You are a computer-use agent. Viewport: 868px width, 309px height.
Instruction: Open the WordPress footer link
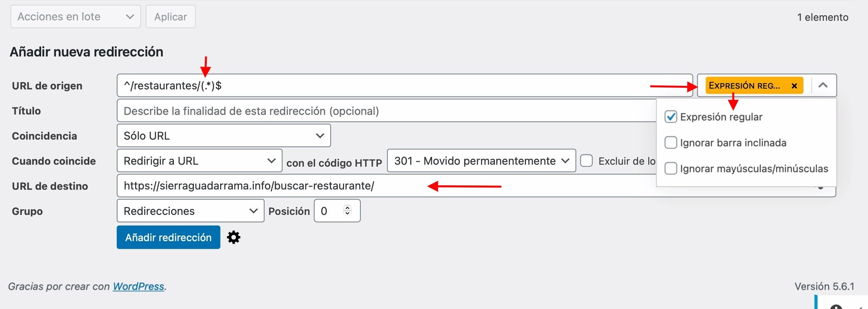(x=138, y=287)
